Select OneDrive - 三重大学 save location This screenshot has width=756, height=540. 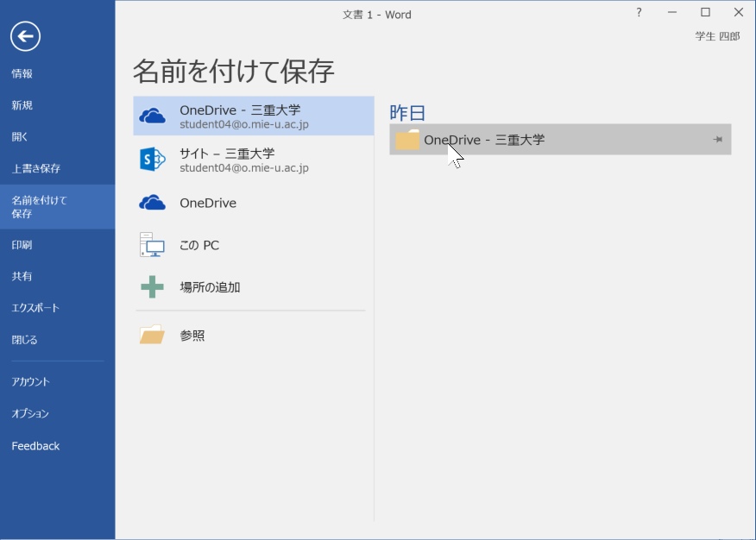point(254,116)
